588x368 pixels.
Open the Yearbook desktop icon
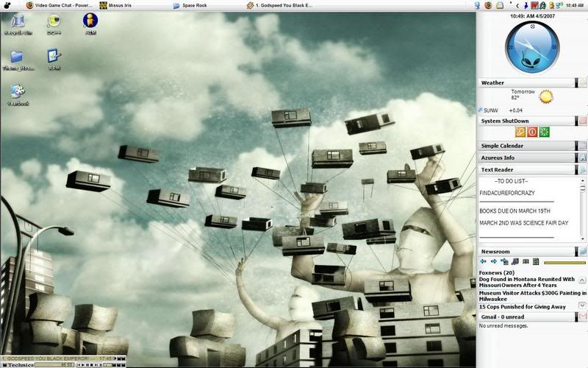click(18, 95)
